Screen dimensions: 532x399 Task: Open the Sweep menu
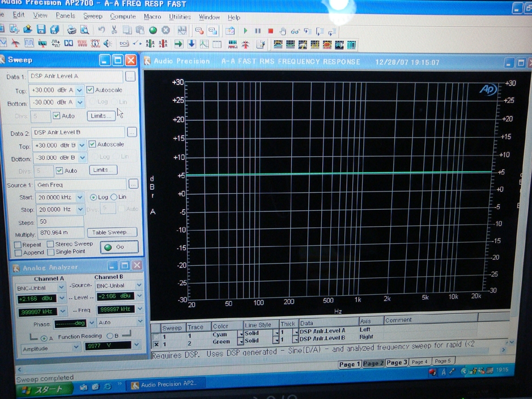(x=92, y=16)
